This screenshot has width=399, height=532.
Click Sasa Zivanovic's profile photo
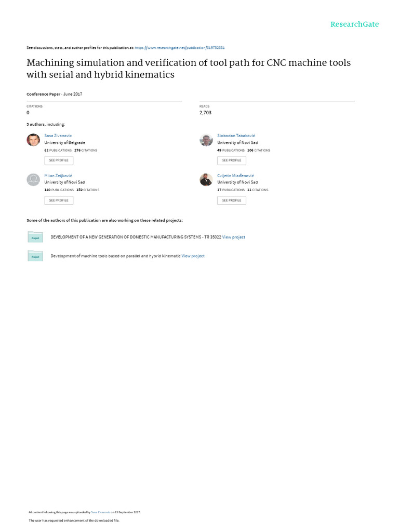pyautogui.click(x=33, y=140)
